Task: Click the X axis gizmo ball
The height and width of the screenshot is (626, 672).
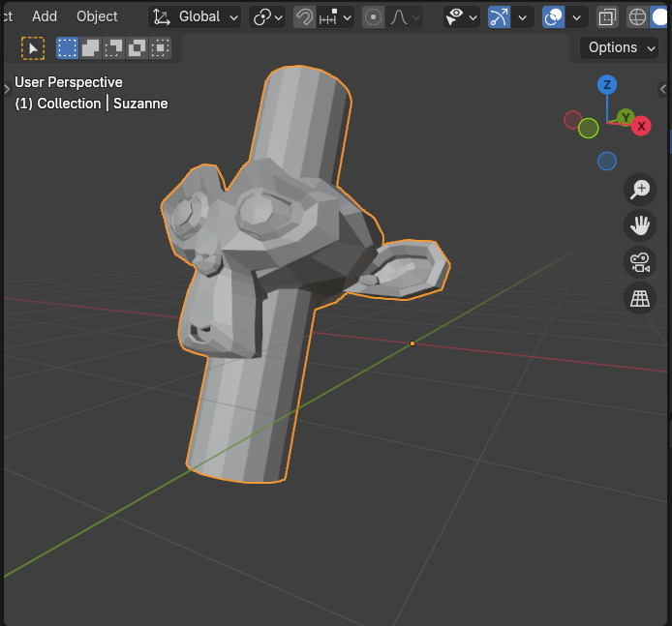Action: pos(641,127)
